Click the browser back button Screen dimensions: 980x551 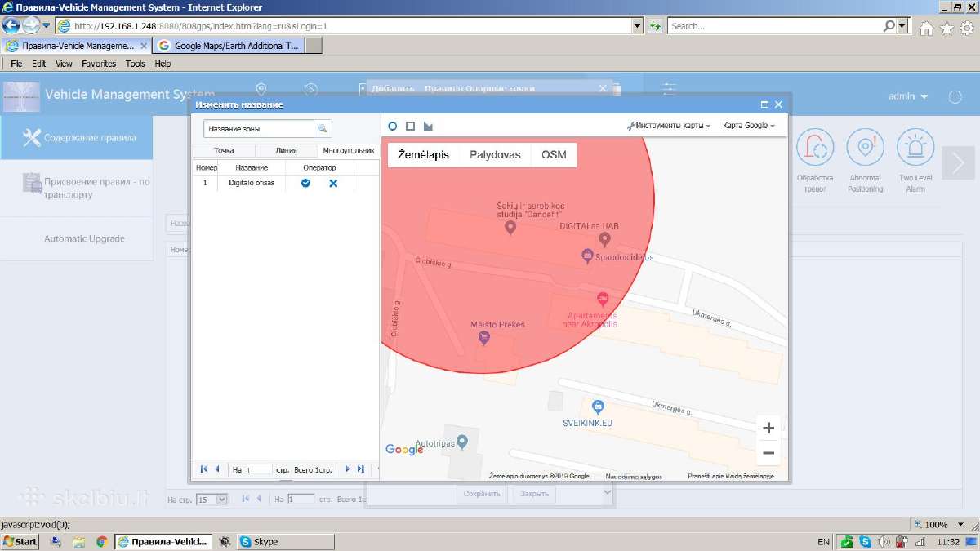pos(11,26)
